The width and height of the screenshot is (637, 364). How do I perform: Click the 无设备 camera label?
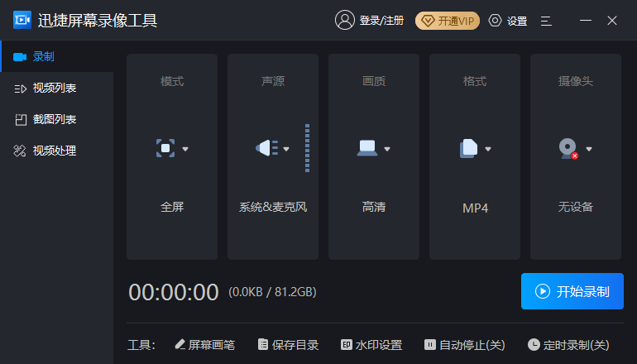[x=576, y=207]
